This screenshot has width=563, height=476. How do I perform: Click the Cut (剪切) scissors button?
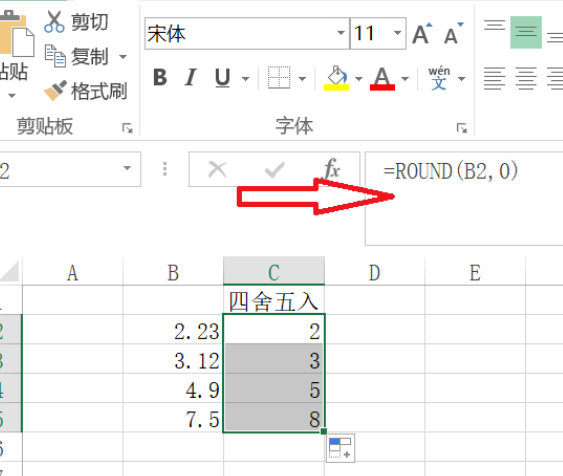76,22
